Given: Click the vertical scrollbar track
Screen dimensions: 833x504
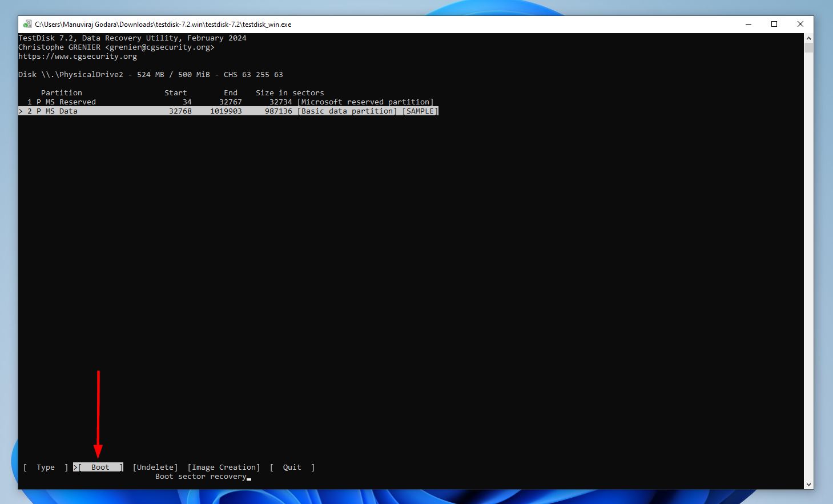Looking at the screenshot, I should [x=808, y=257].
